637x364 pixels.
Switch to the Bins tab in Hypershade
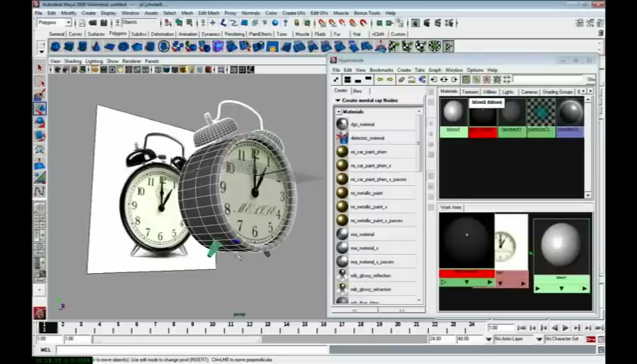click(357, 91)
